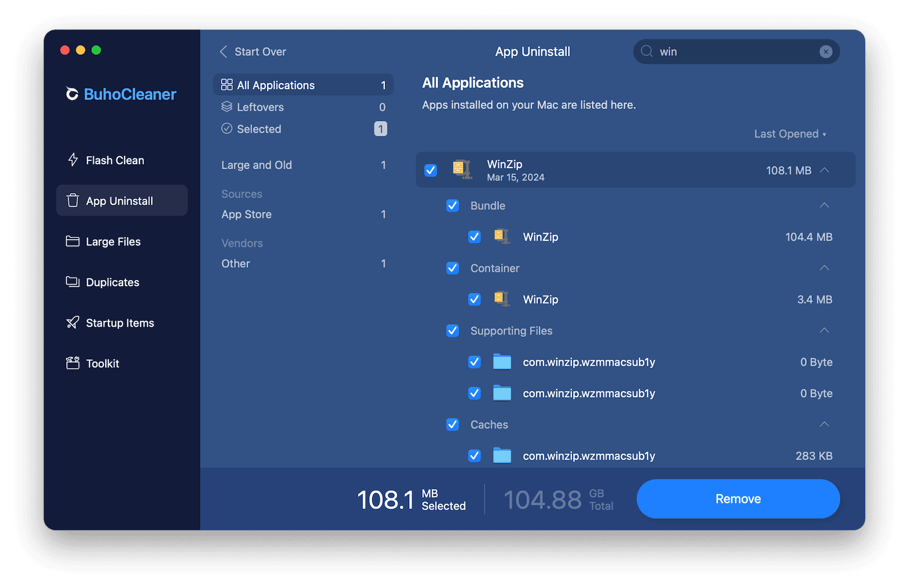Uncheck the Container group checkbox
Viewport: 909px width, 588px height.
click(453, 268)
